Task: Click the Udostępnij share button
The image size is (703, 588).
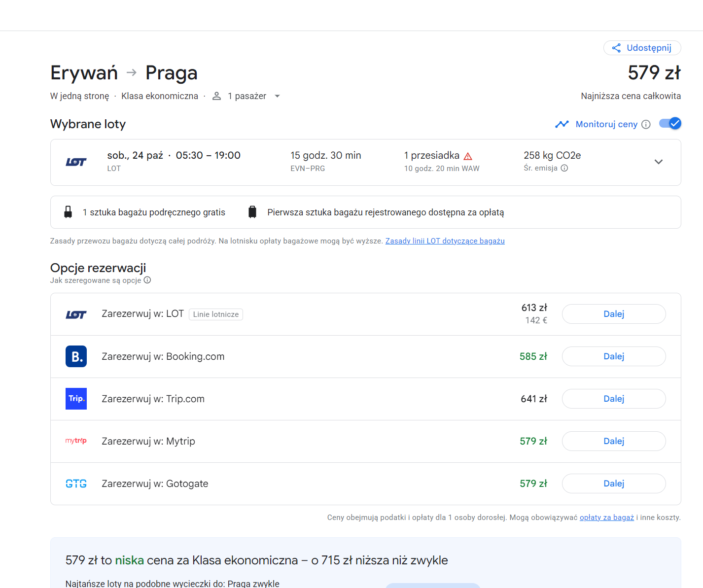Action: tap(642, 48)
